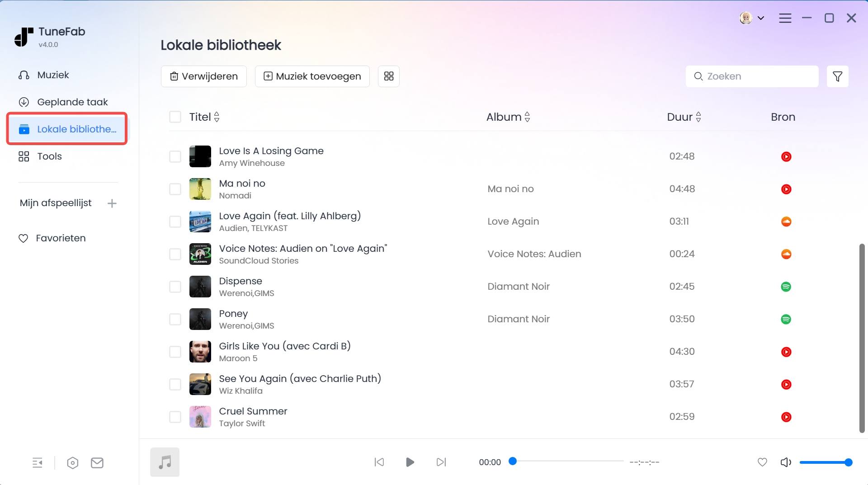Mute audio with the speaker icon

click(786, 462)
